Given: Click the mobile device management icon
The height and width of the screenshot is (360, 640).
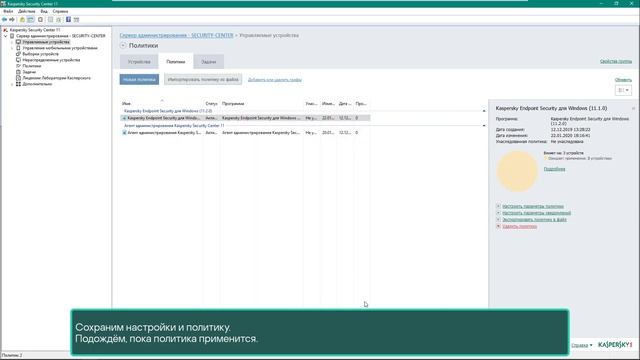Looking at the screenshot, I should [18, 48].
